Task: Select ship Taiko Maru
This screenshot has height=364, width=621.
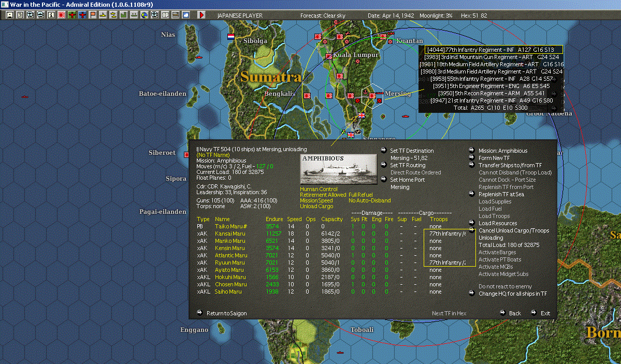Action: (x=231, y=226)
